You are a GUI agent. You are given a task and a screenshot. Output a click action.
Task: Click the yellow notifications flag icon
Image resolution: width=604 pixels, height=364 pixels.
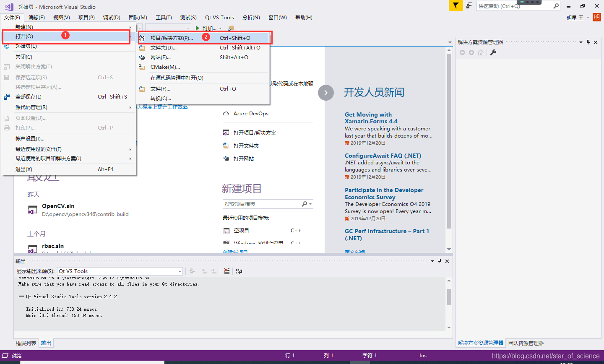[456, 5]
